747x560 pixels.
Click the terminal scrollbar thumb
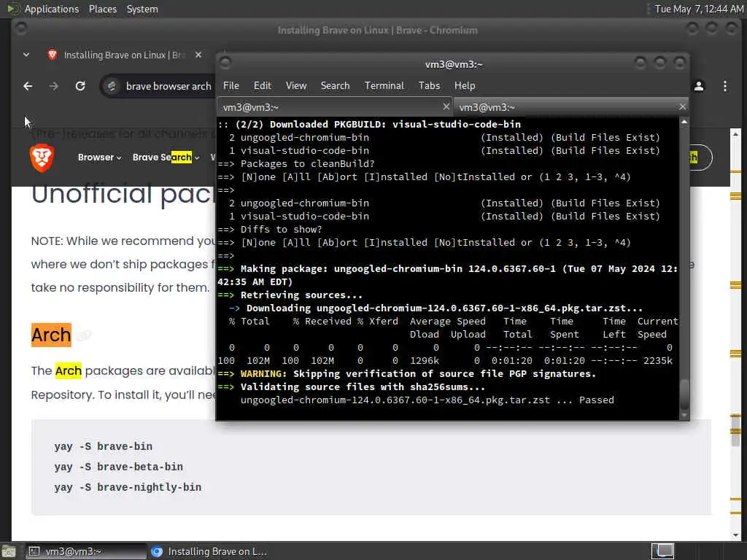684,394
